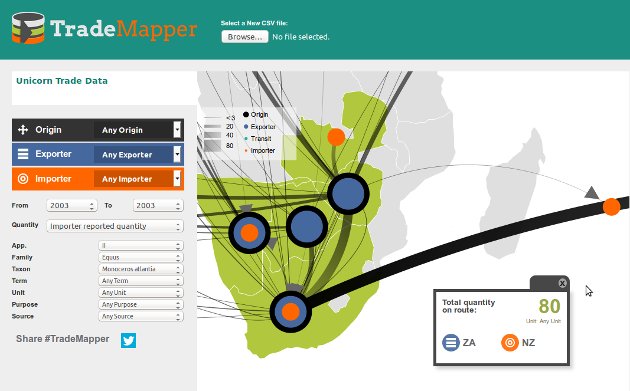Click the Exporter lines icon
The width and height of the screenshot is (630, 391).
pos(23,154)
